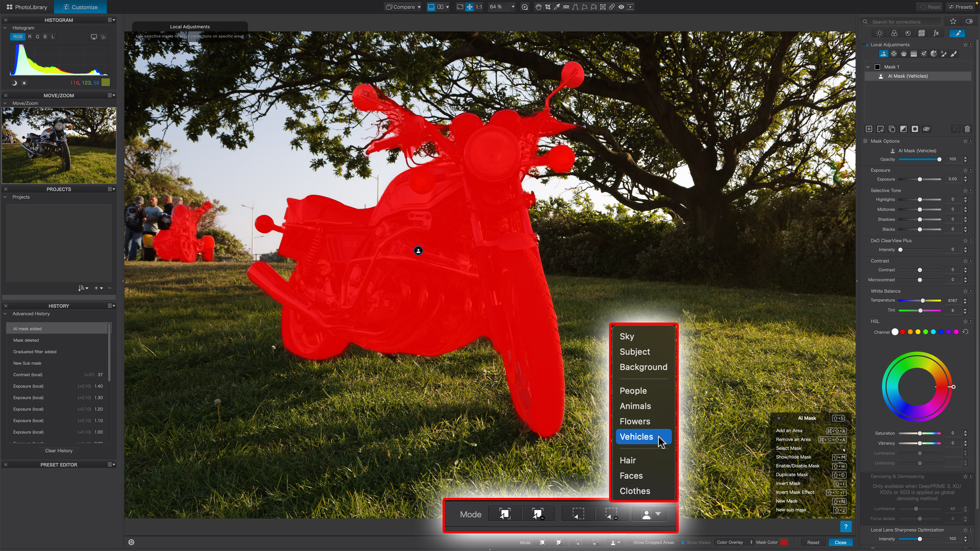Viewport: 980px width, 551px height.
Task: Select the White Balance eyedropper tool
Action: (x=557, y=7)
